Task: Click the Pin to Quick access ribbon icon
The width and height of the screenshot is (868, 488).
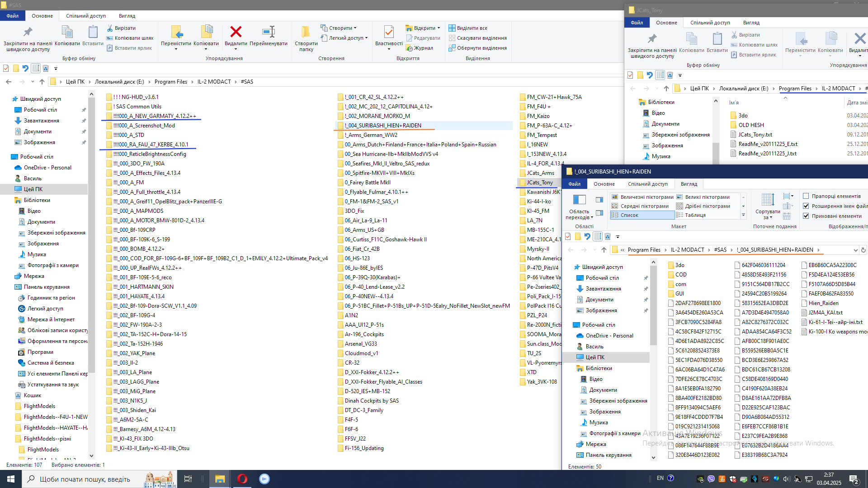Action: tap(28, 33)
